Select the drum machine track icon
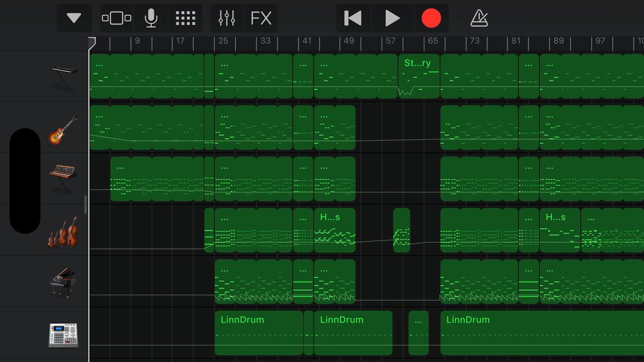Screen dimensions: 644x362 (63, 335)
